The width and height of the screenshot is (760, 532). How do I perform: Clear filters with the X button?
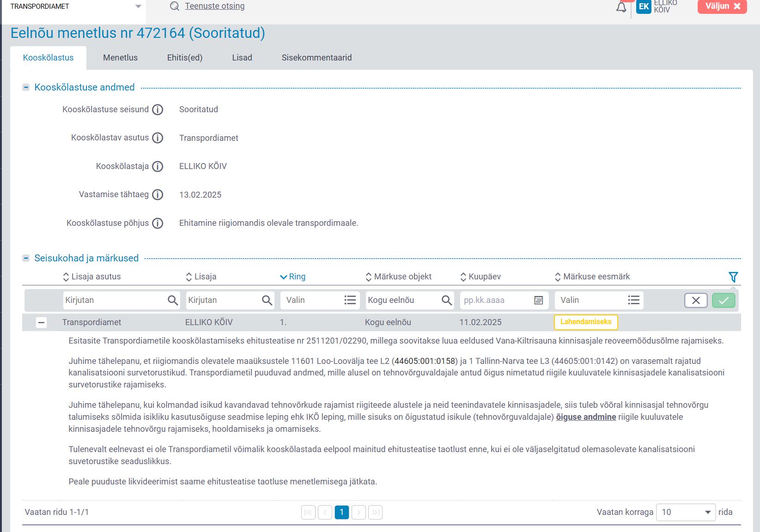pyautogui.click(x=696, y=301)
